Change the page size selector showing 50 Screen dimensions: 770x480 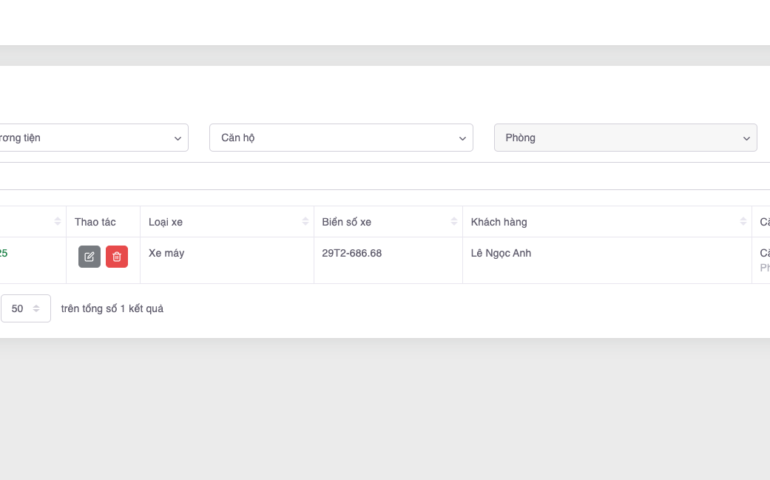pos(25,309)
